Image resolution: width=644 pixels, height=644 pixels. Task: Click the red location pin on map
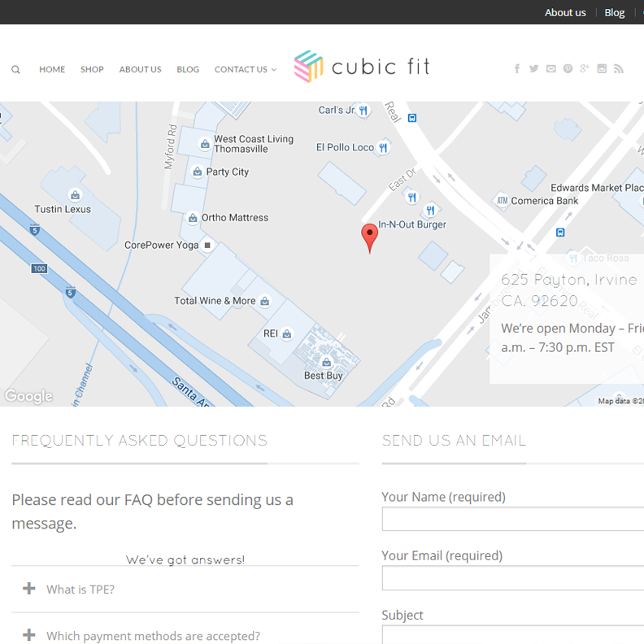click(370, 238)
